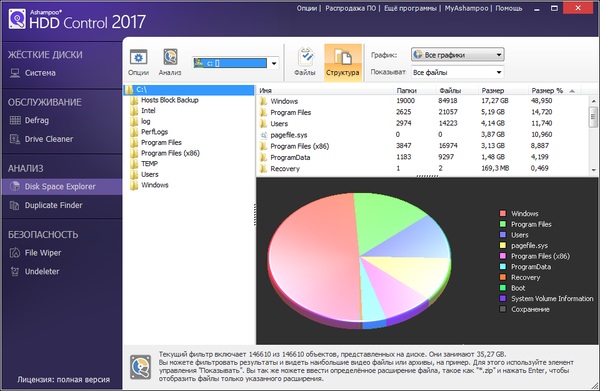Select Hosts Block Backup folder in tree

(x=170, y=100)
